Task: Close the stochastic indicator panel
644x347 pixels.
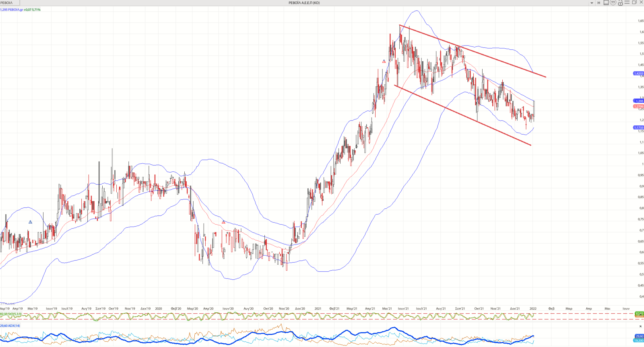Action: 640,314
